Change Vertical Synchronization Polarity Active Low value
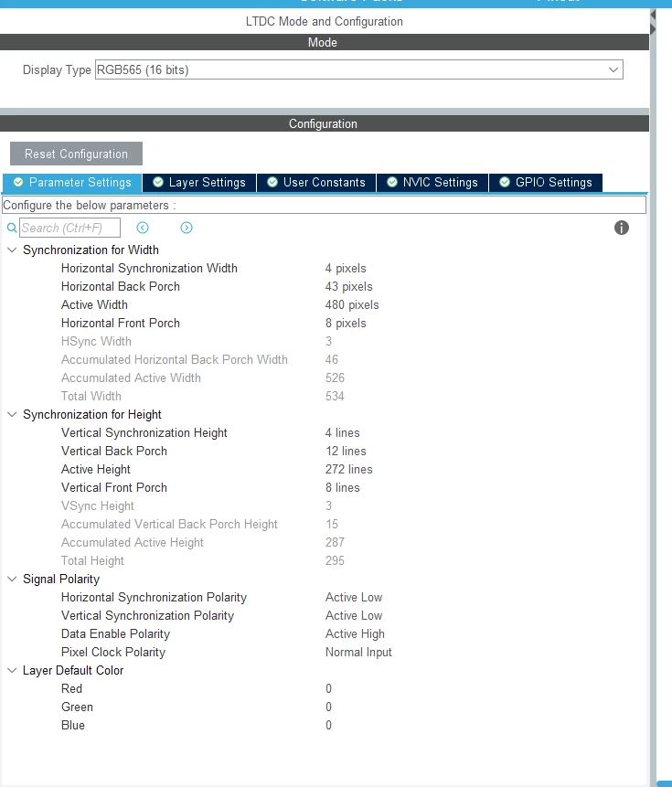The image size is (672, 787). pos(354,615)
